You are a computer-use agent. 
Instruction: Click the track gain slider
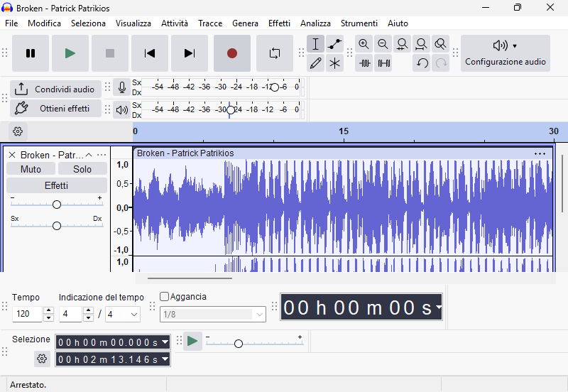pyautogui.click(x=57, y=205)
